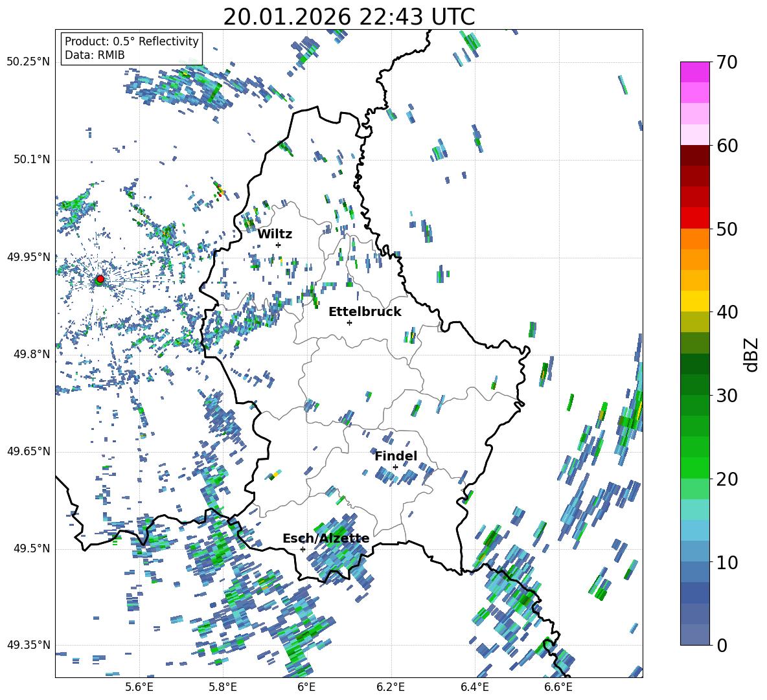Screen dimensions: 767x700
Task: Click the colorbar tick label 30
Action: (726, 396)
